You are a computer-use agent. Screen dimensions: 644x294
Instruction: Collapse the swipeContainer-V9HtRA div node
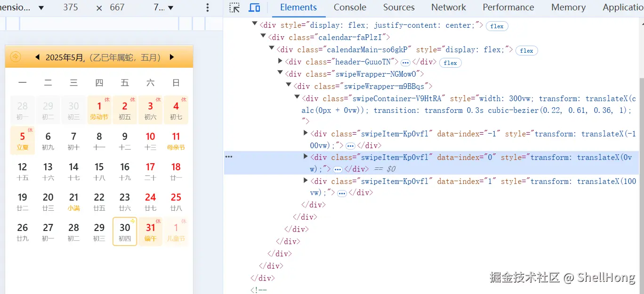pos(297,97)
